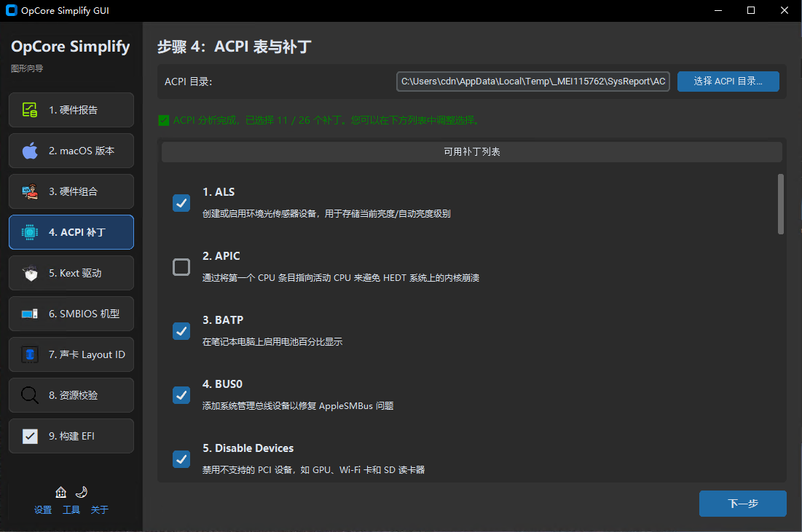Open step 7 声卡 Layout ID

point(71,354)
